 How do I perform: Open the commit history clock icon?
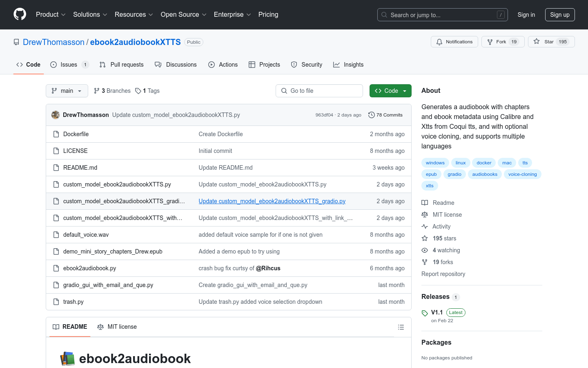pos(372,115)
